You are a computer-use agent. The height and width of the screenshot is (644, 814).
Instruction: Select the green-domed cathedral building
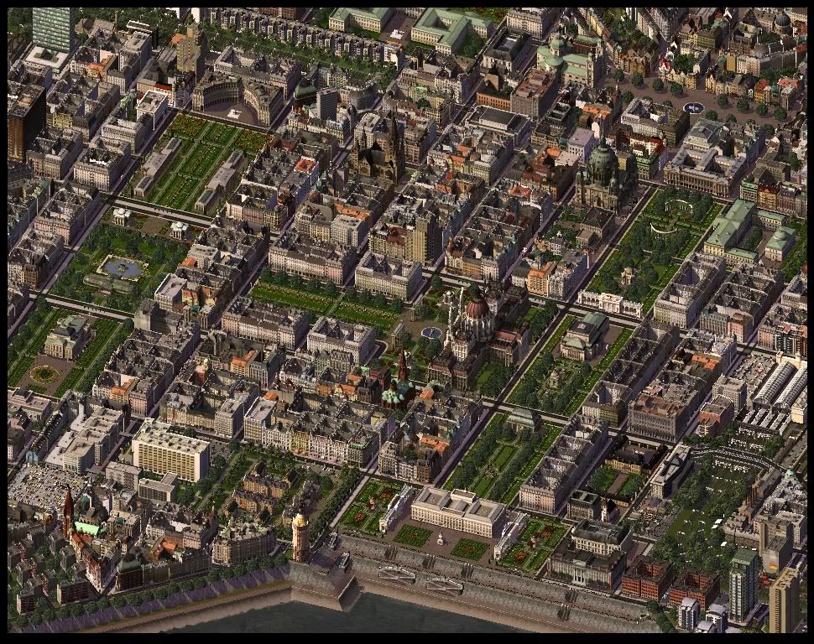click(x=606, y=175)
